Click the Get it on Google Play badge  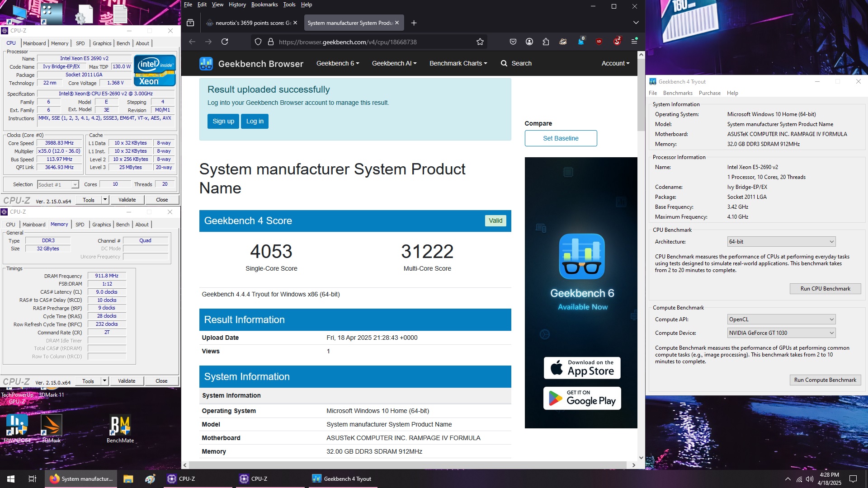[582, 398]
